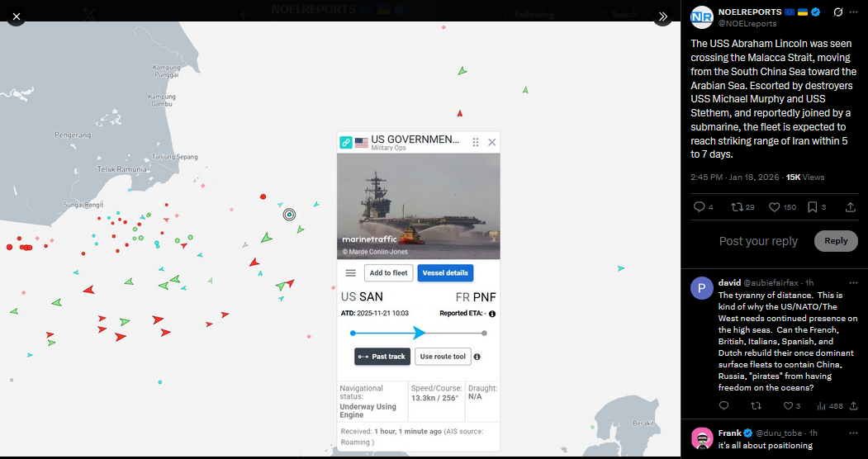Click the Teluk Ramunia map label
Screen dimensions: 868x459
tap(121, 169)
